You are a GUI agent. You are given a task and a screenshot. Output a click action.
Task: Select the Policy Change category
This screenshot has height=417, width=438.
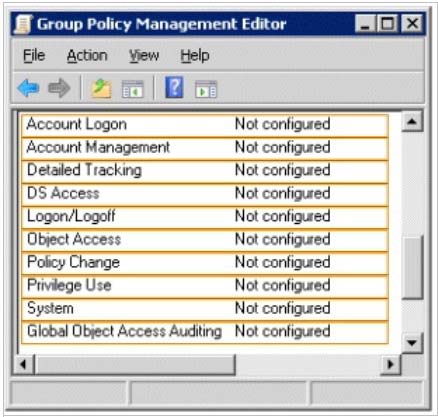205,263
